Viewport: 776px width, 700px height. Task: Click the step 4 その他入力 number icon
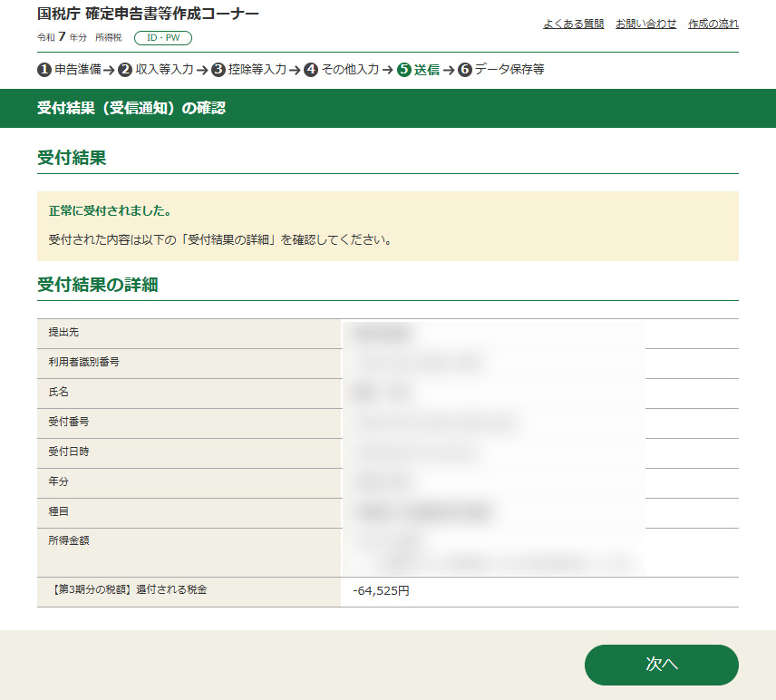click(311, 70)
